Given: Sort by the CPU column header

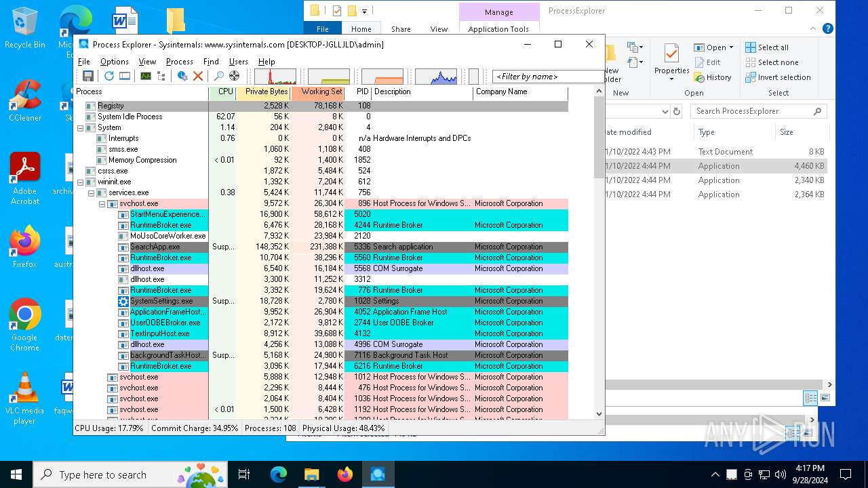Looking at the screenshot, I should click(x=222, y=91).
